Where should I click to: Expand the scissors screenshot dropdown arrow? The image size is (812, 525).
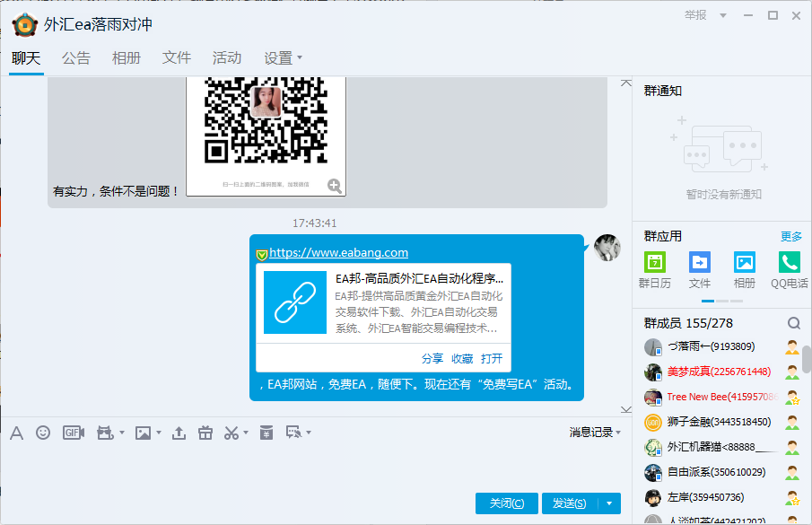point(246,433)
